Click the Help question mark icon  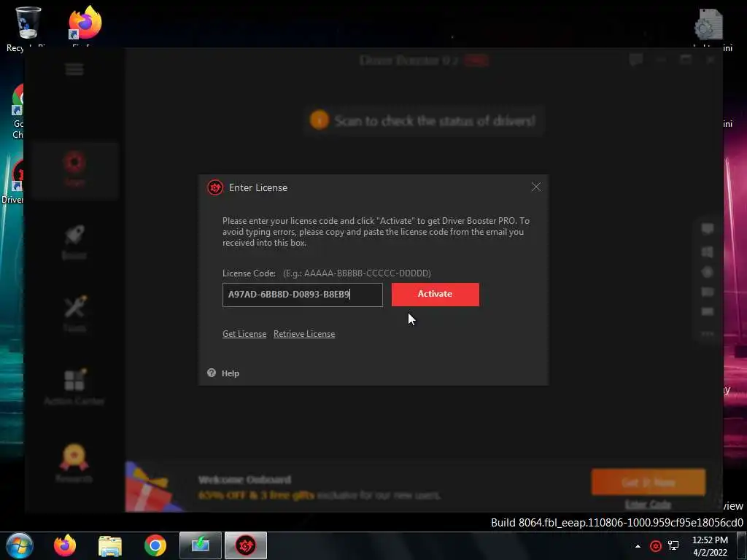(x=212, y=373)
